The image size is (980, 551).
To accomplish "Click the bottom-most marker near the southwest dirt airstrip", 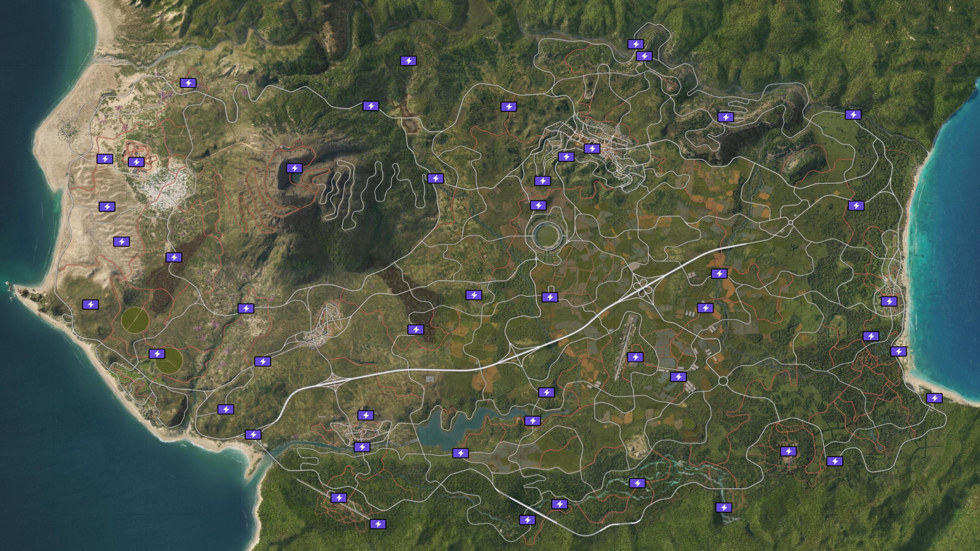I will (x=378, y=524).
